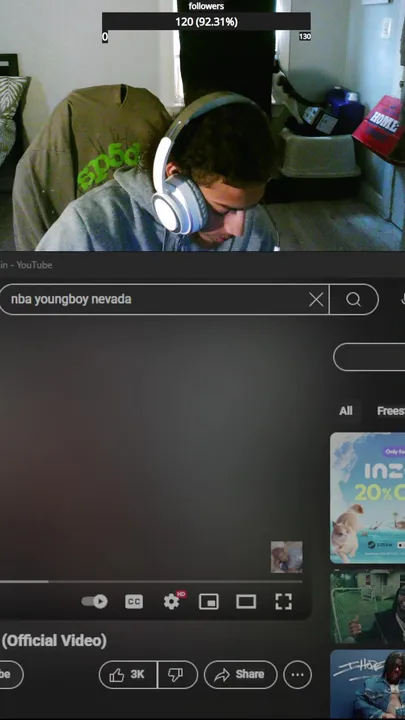Open the inZOI 20% off ad thumbnail
Image resolution: width=405 pixels, height=720 pixels.
click(367, 498)
